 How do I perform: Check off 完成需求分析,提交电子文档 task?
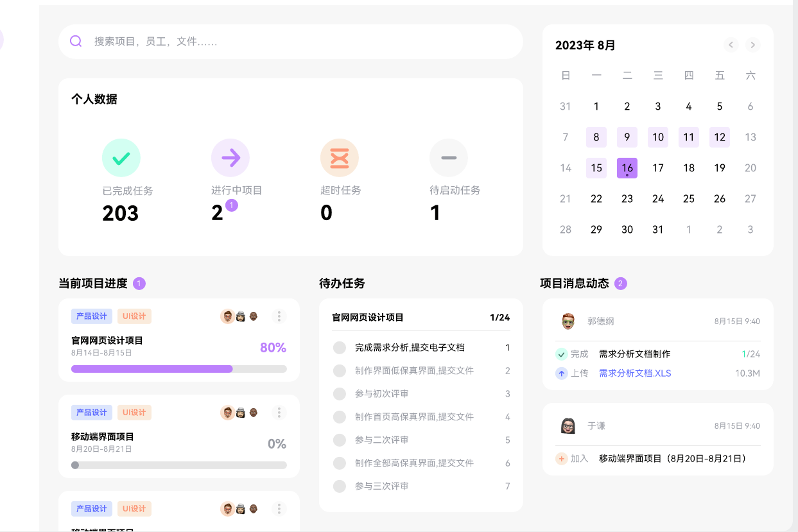click(340, 348)
